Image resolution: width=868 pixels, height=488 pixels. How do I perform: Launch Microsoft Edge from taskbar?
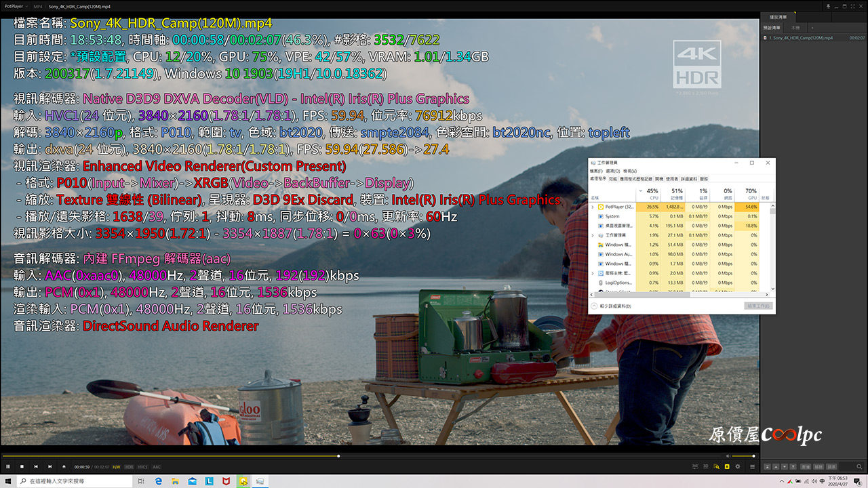(158, 481)
